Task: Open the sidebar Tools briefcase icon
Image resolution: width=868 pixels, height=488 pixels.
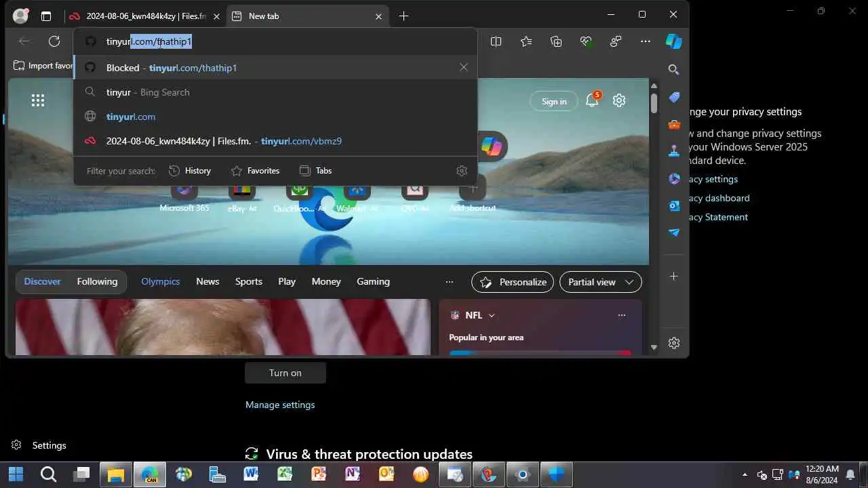Action: point(673,125)
